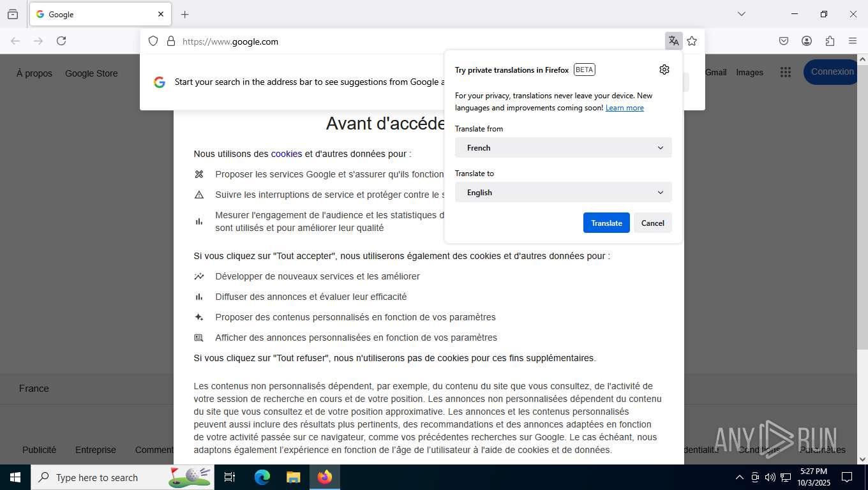Show hidden system tray icons

(x=740, y=477)
